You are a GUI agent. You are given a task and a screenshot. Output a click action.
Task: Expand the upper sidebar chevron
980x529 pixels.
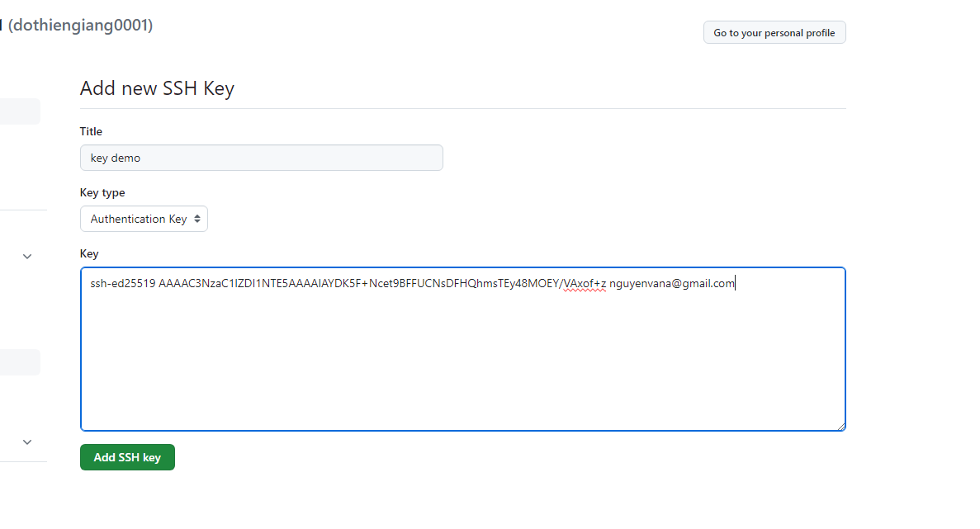tap(27, 257)
